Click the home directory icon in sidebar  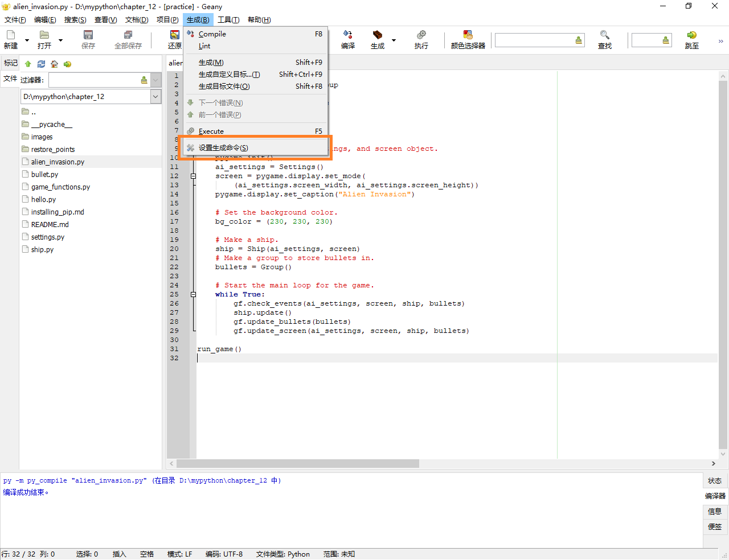click(54, 64)
